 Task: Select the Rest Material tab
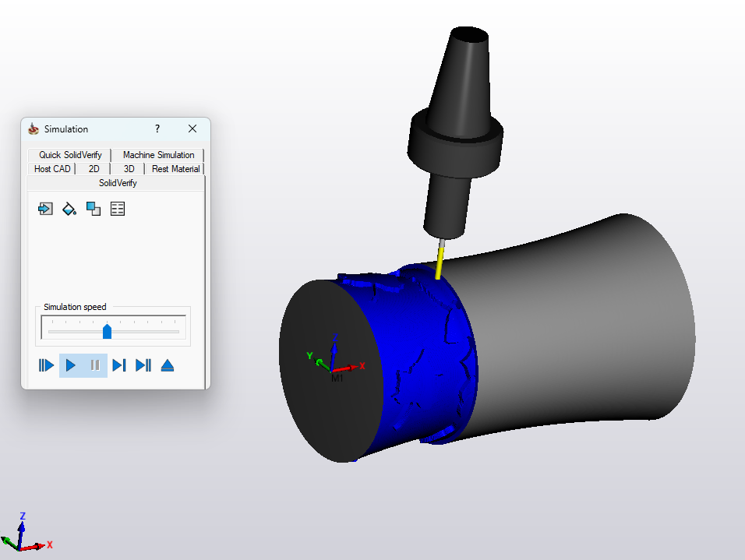click(175, 168)
